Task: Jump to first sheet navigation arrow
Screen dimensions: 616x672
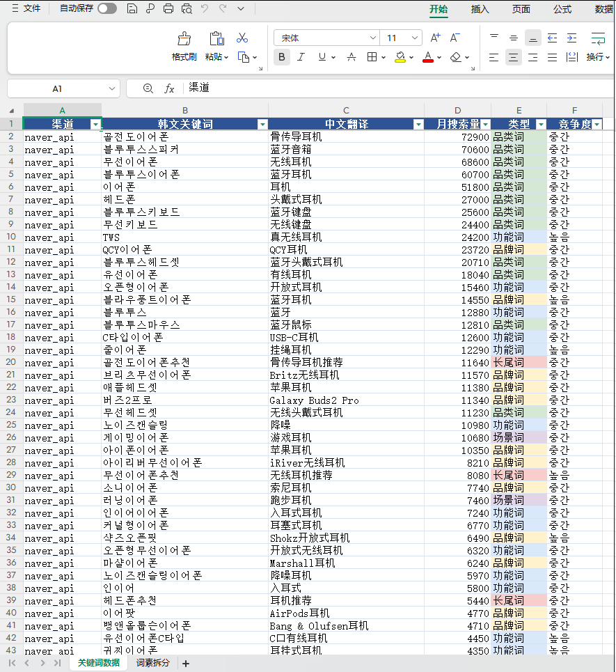Action: coord(12,663)
